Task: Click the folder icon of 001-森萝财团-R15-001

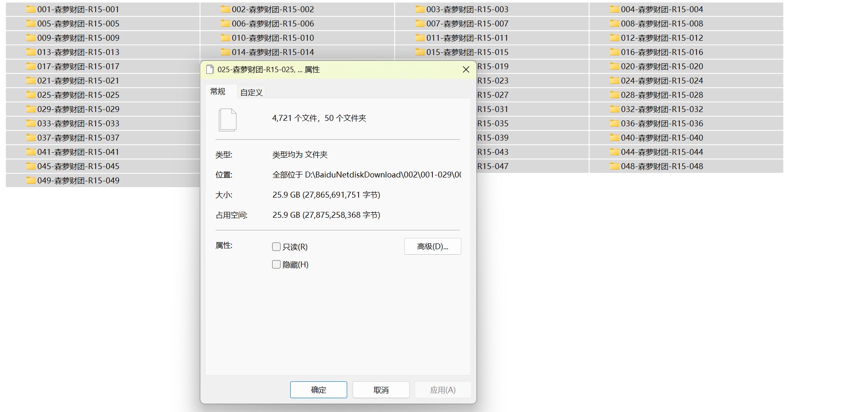Action: click(31, 9)
